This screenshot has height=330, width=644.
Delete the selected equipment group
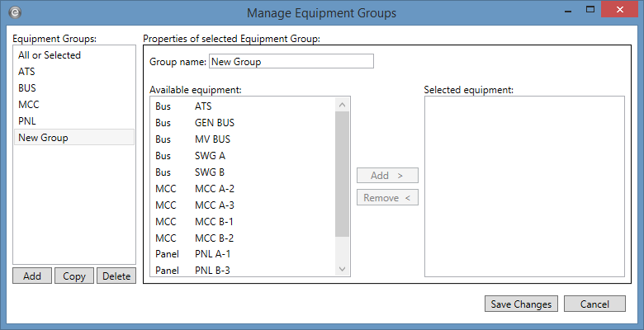(x=116, y=276)
